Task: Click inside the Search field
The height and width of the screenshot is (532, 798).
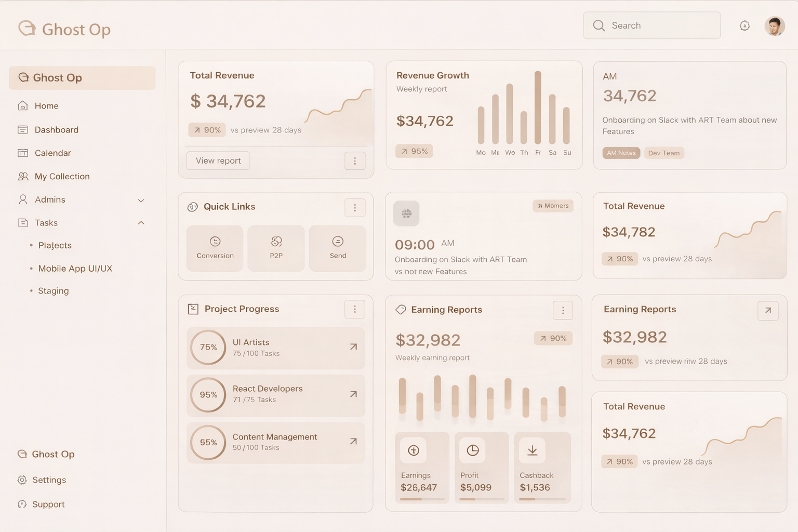Action: [x=651, y=25]
